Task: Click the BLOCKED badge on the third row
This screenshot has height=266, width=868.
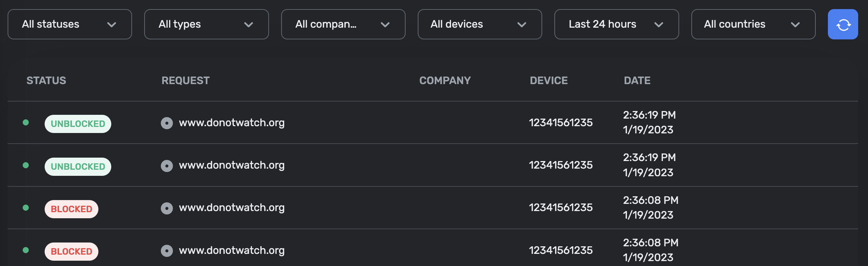Action: tap(71, 209)
